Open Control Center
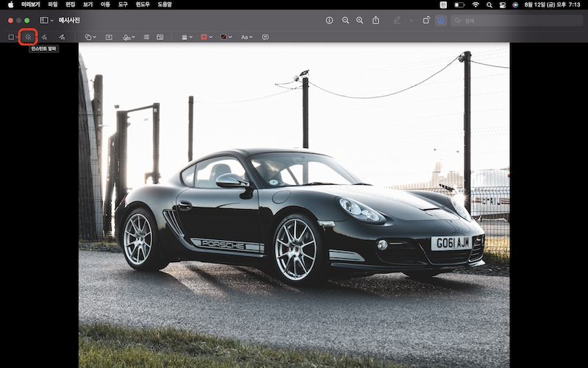Viewport: 588px width, 368px height. coord(503,5)
